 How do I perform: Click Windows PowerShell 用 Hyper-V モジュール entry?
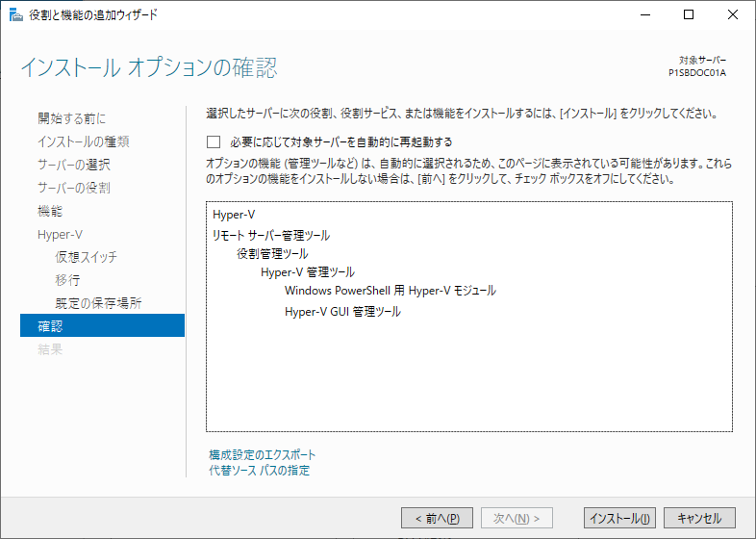[x=391, y=291]
